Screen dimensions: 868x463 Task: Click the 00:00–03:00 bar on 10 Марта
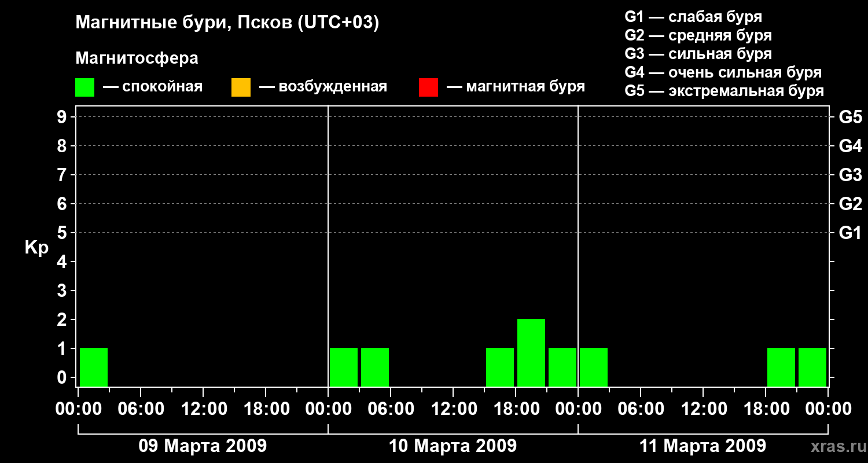point(344,367)
